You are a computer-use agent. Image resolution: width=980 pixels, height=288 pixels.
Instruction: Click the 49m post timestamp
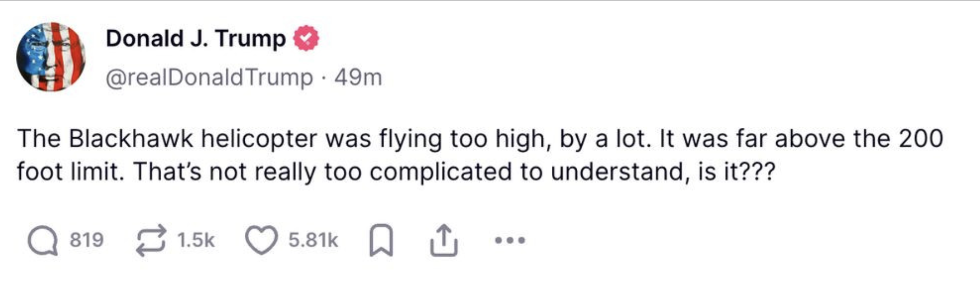click(x=358, y=77)
